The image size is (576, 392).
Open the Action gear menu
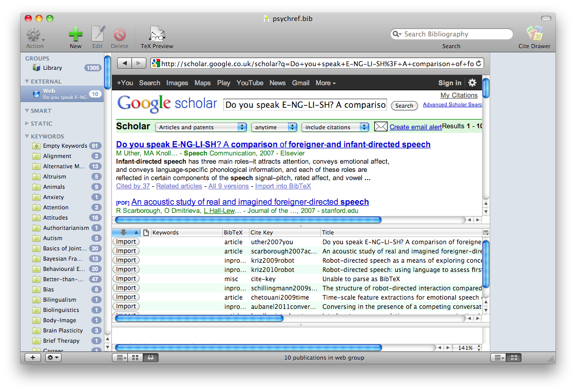pos(34,35)
